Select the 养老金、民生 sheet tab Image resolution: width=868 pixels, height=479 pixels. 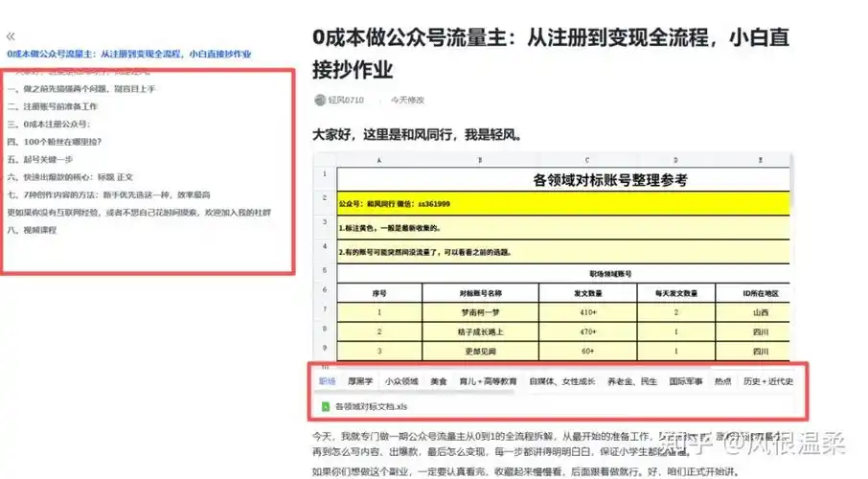632,381
